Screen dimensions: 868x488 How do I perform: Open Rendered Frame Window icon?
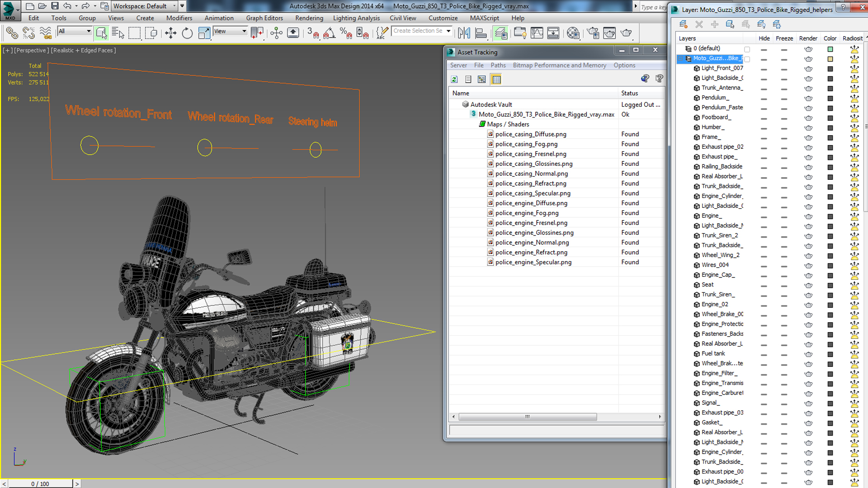609,33
